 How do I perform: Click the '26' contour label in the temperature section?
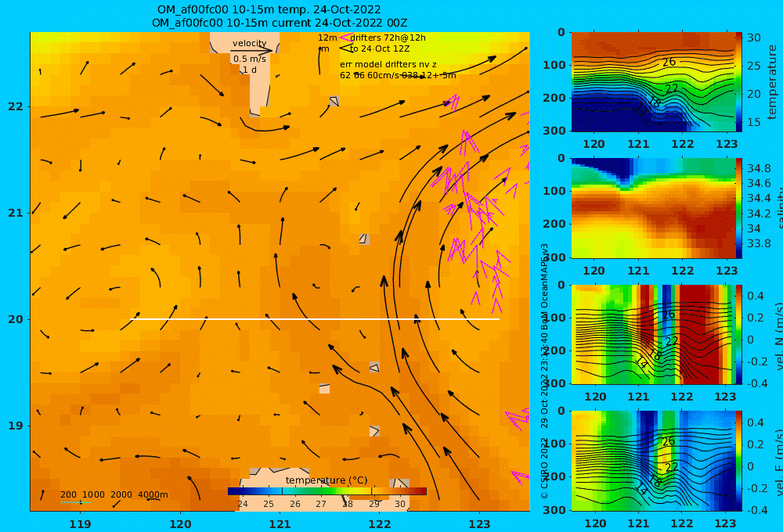pos(669,62)
